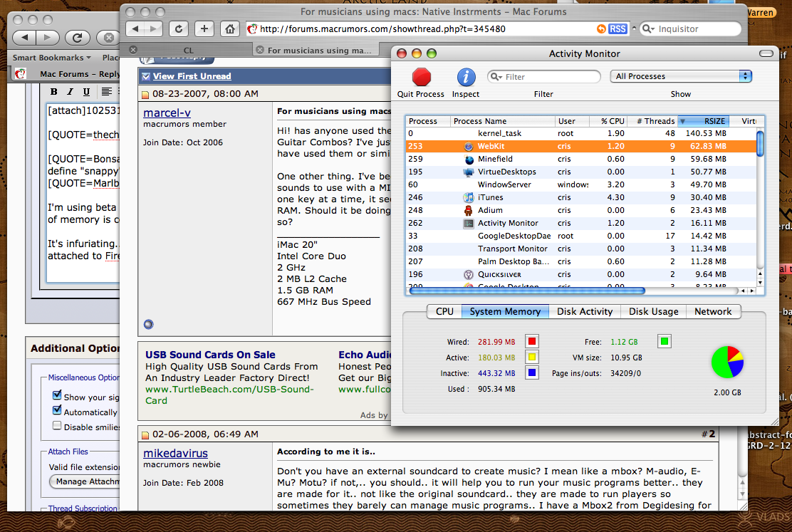Click the home button in WebKit
Screen dimensions: 792x532
(230, 28)
